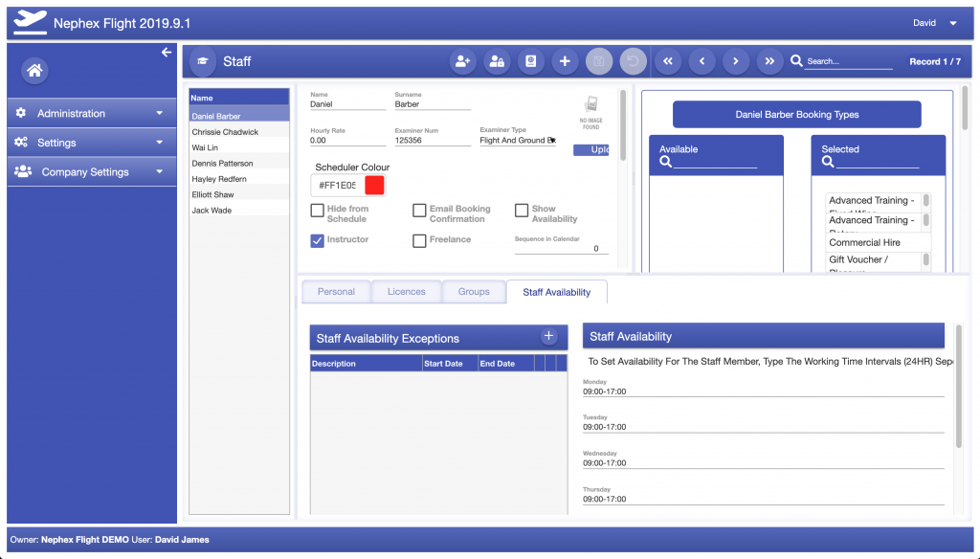
Task: Click the Daniel Barber Booking Types header
Action: pos(797,115)
